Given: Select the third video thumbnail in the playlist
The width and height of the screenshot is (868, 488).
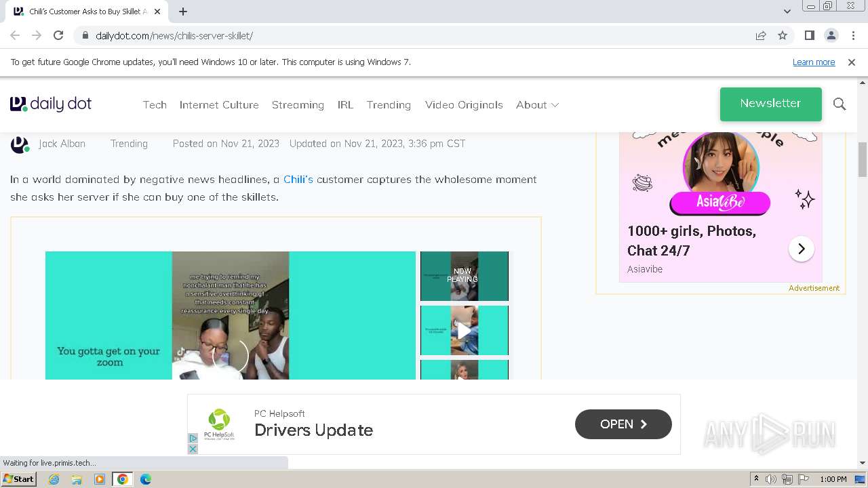Looking at the screenshot, I should click(x=465, y=370).
